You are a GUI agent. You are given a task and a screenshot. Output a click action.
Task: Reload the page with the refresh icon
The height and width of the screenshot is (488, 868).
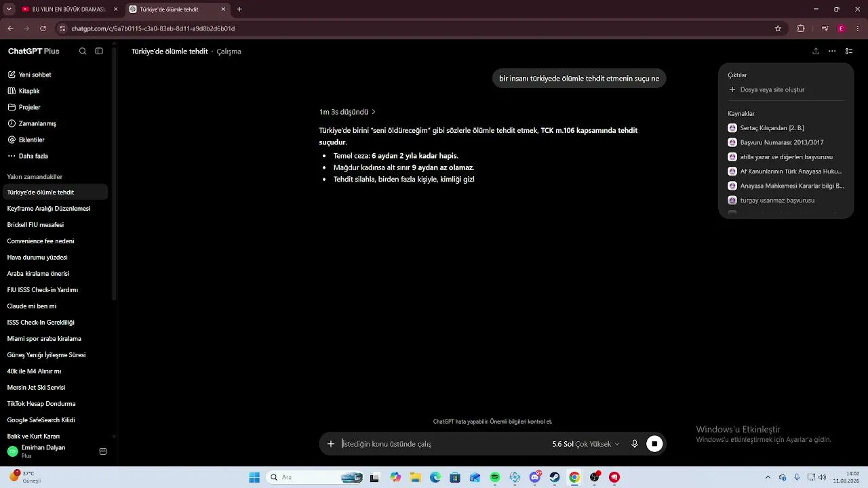pos(43,28)
